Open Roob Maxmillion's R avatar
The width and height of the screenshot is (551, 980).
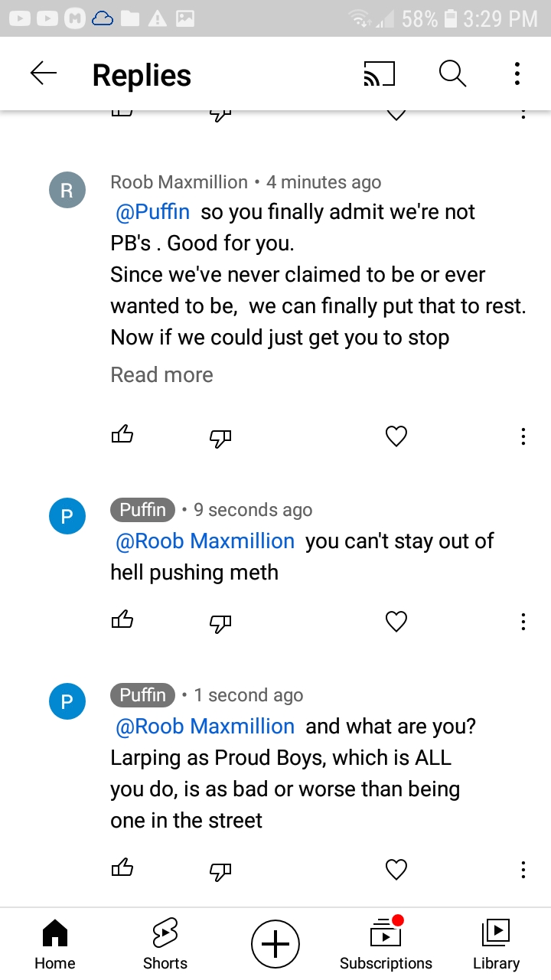click(67, 190)
